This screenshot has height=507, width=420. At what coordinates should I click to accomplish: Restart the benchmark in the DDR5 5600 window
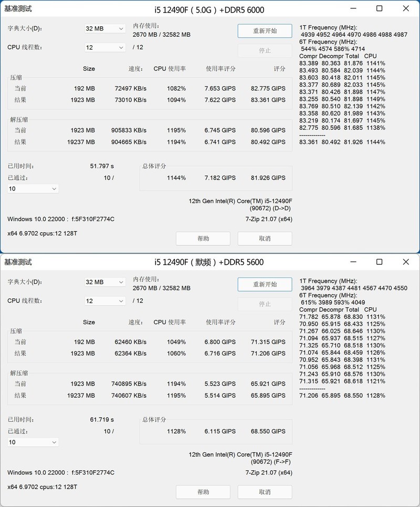265,284
